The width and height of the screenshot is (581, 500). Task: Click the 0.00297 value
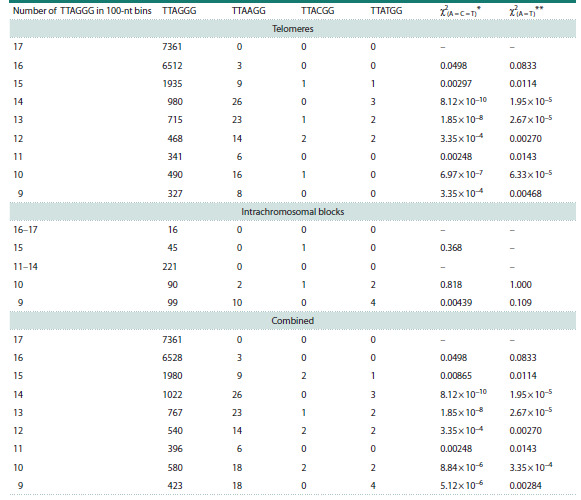(456, 84)
